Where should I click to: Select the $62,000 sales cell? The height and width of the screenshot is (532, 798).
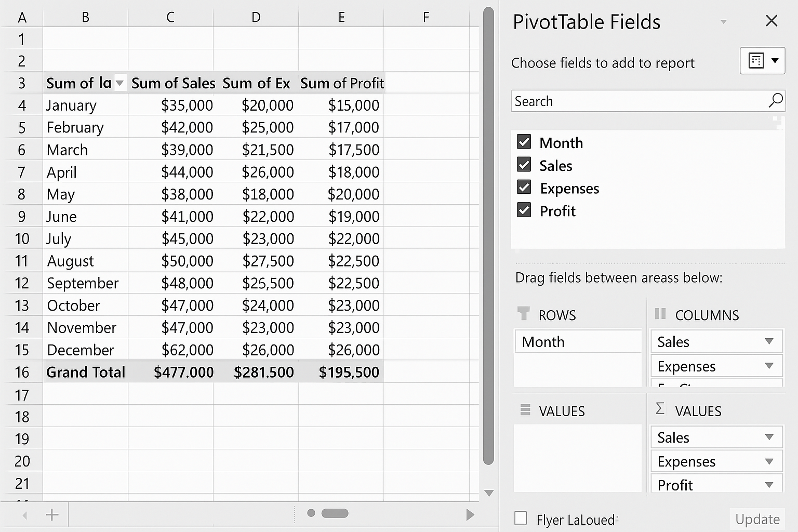pyautogui.click(x=171, y=350)
